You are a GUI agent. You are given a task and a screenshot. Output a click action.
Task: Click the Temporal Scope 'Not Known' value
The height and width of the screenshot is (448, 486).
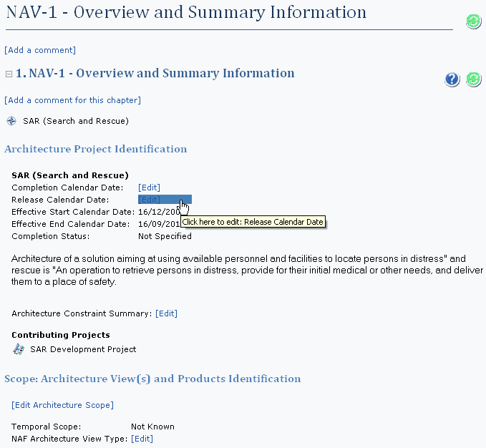(x=152, y=427)
